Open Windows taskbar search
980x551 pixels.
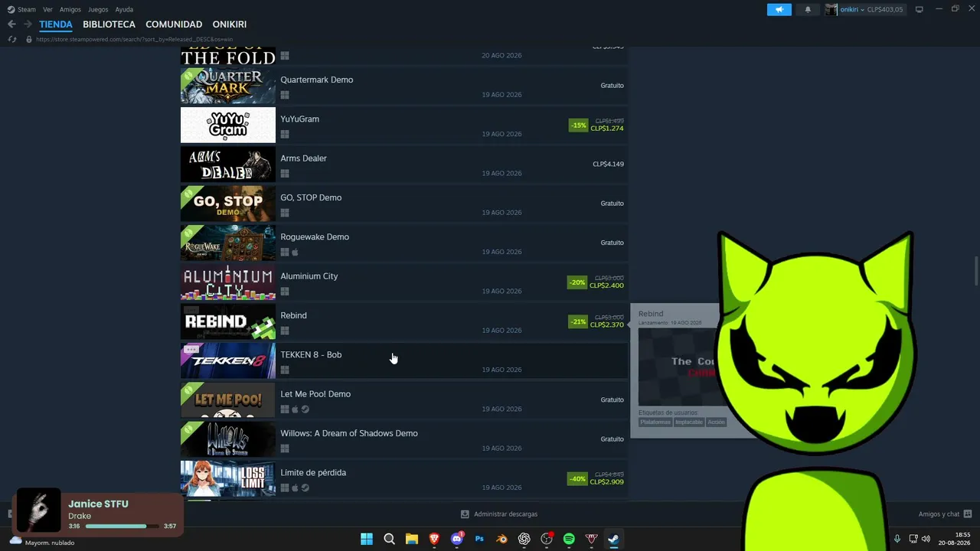(x=389, y=539)
